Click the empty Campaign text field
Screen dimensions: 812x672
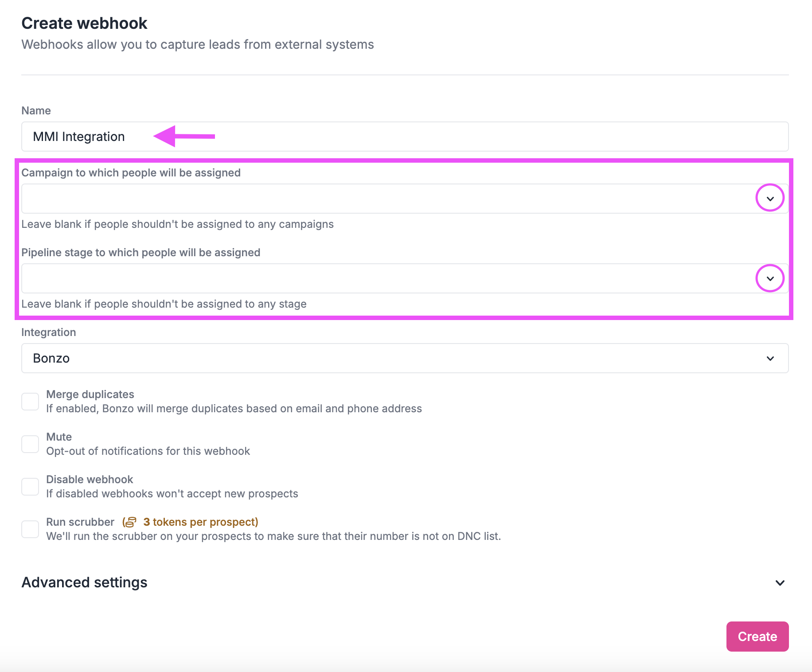coord(310,198)
